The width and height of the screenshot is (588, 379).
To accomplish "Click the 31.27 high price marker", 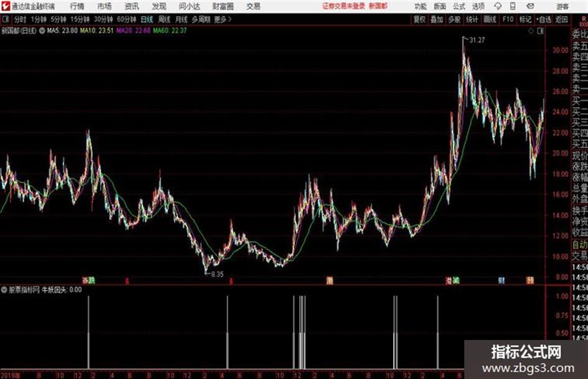I will point(477,40).
